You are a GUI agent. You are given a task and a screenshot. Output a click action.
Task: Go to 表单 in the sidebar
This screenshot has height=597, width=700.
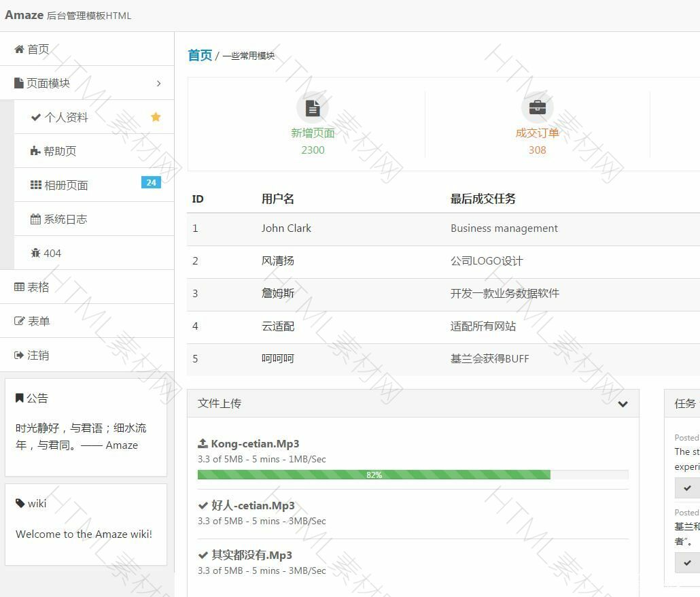click(x=39, y=321)
